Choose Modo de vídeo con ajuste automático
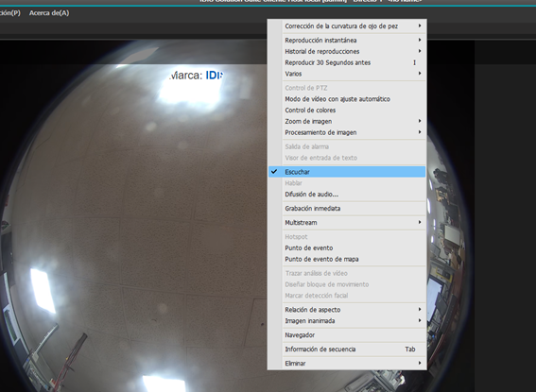Screen dimensions: 536x392 (x=347, y=99)
